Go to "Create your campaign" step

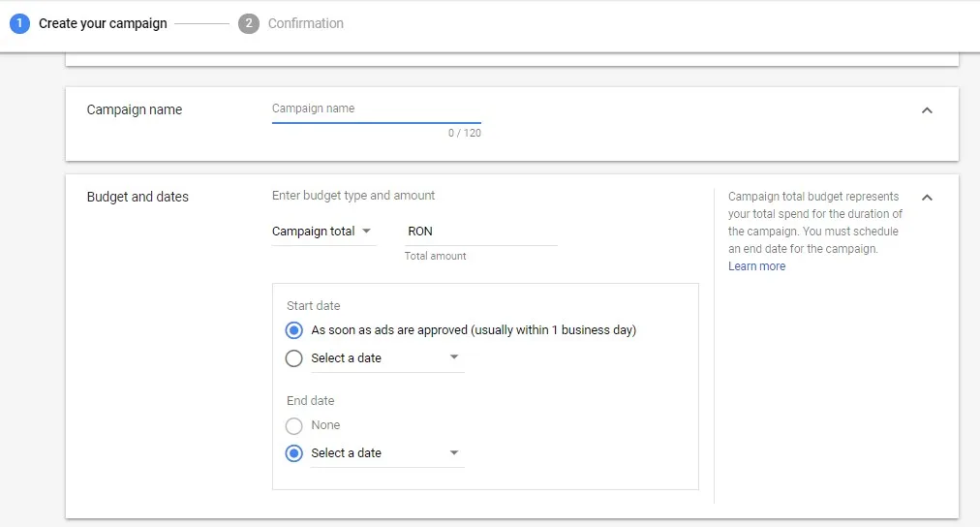(103, 23)
